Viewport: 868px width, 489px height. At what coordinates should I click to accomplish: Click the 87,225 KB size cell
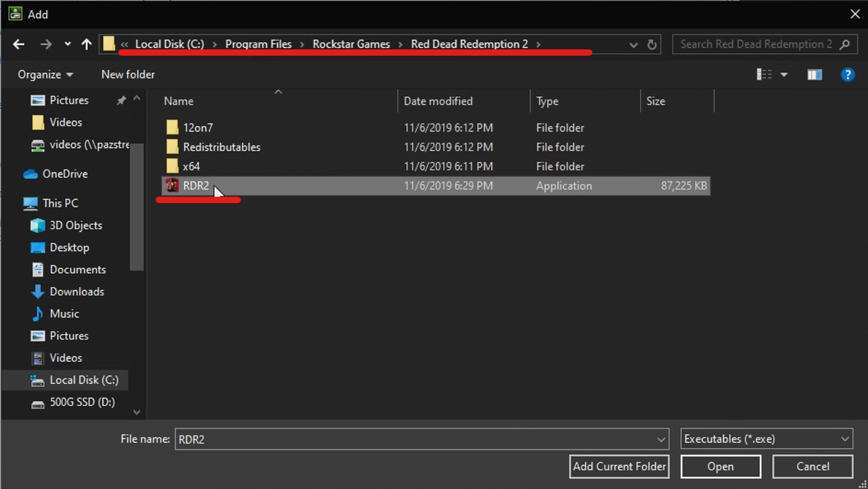click(684, 186)
